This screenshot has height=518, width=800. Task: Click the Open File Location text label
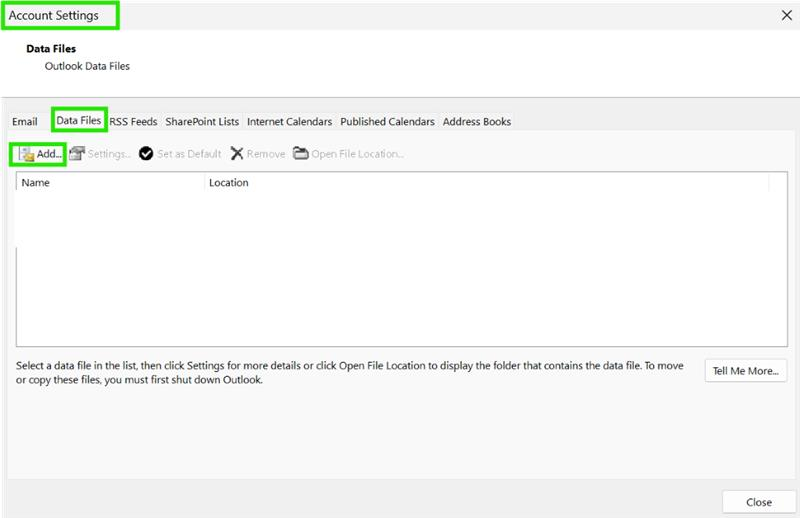pos(358,154)
